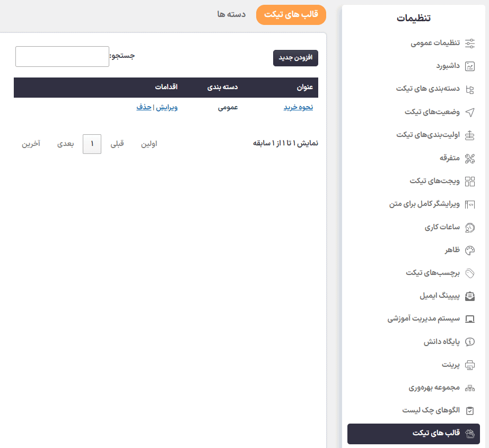Screen dimensions: 489x448
Task: Select the قالب های تیکت tab
Action: [x=291, y=15]
